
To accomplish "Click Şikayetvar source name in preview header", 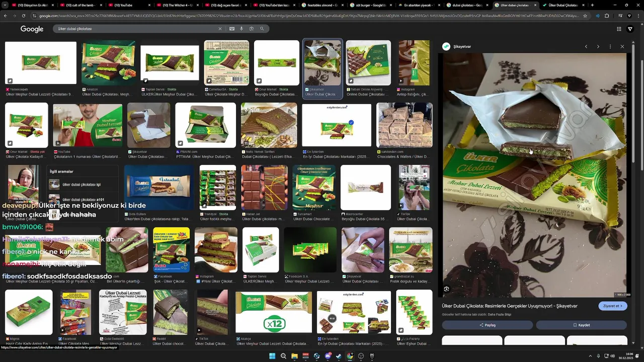I will point(462,47).
